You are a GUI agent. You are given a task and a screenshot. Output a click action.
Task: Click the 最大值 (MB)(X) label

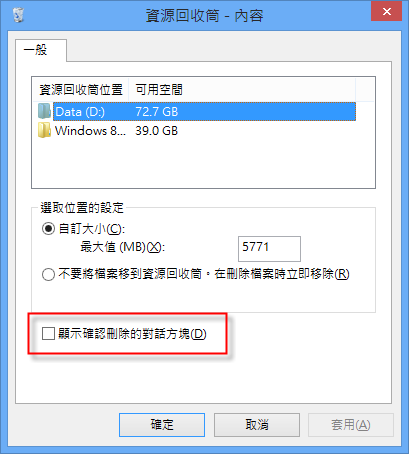[x=123, y=247]
